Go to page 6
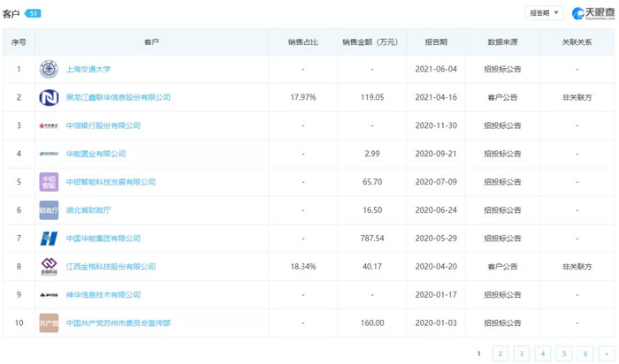This screenshot has width=619, height=364. point(585,353)
